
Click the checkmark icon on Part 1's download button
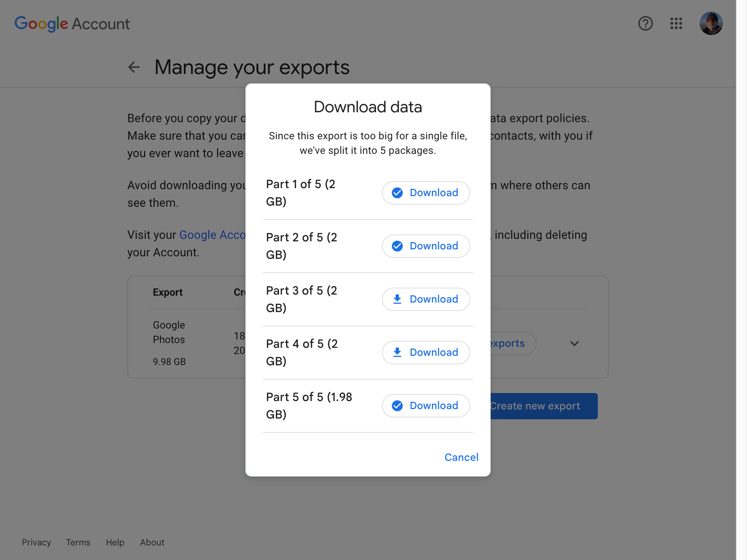tap(397, 193)
